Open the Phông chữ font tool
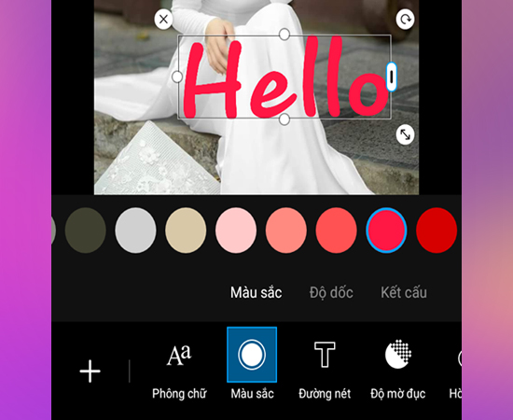513x420 pixels. (x=179, y=371)
